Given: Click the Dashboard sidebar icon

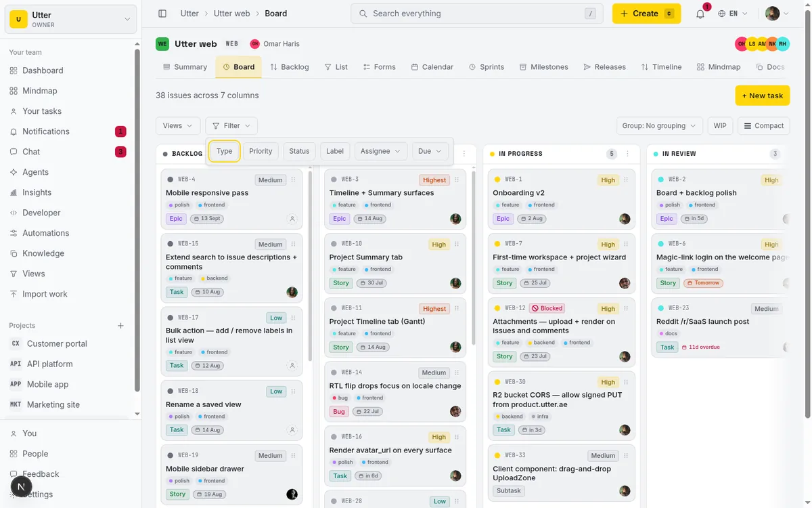Looking at the screenshot, I should click(14, 70).
